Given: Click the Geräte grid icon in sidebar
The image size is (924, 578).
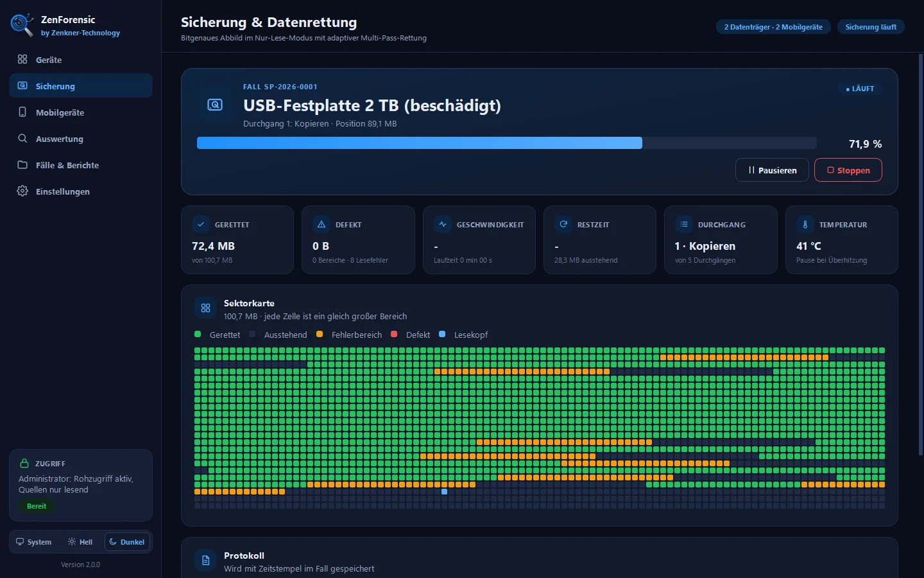Looking at the screenshot, I should 22,59.
